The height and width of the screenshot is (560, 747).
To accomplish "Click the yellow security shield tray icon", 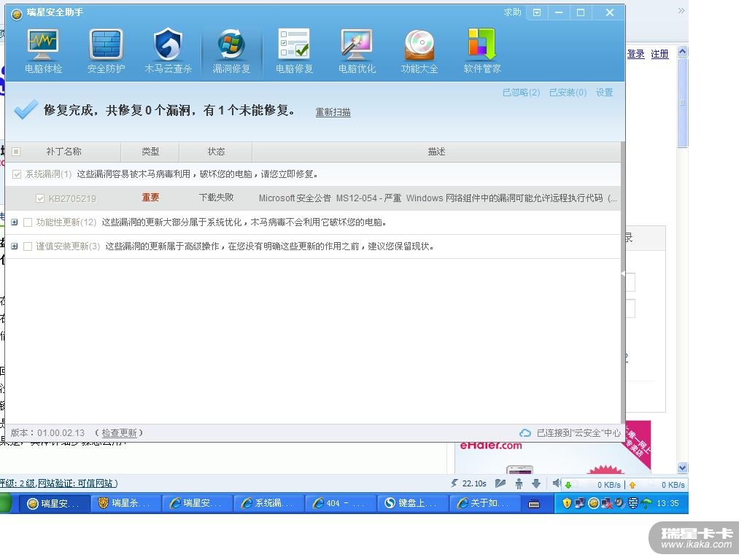I will 566,503.
